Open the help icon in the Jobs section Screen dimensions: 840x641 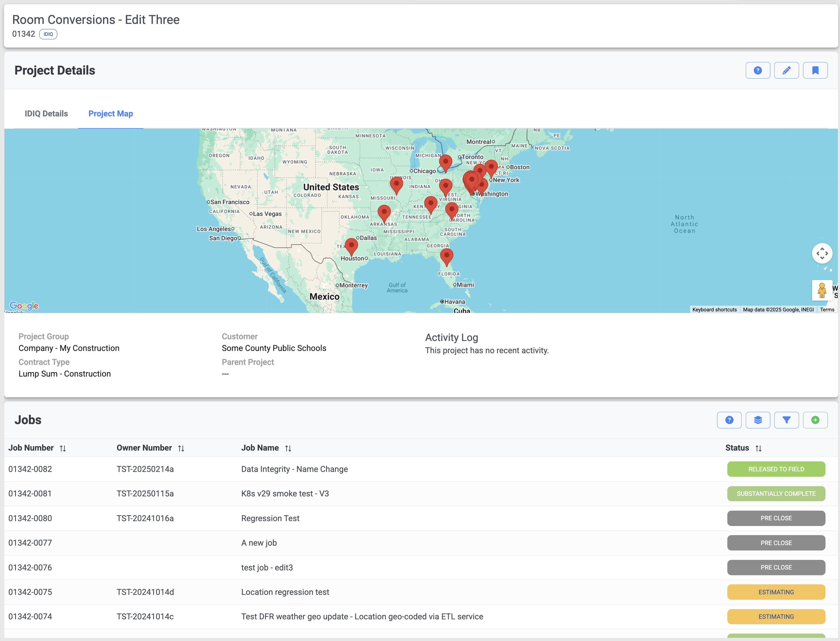pyautogui.click(x=729, y=420)
